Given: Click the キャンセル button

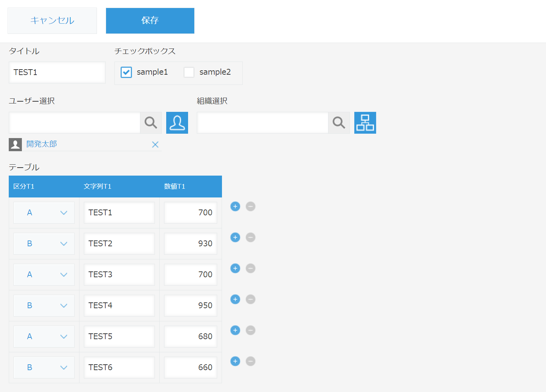Looking at the screenshot, I should pyautogui.click(x=52, y=21).
